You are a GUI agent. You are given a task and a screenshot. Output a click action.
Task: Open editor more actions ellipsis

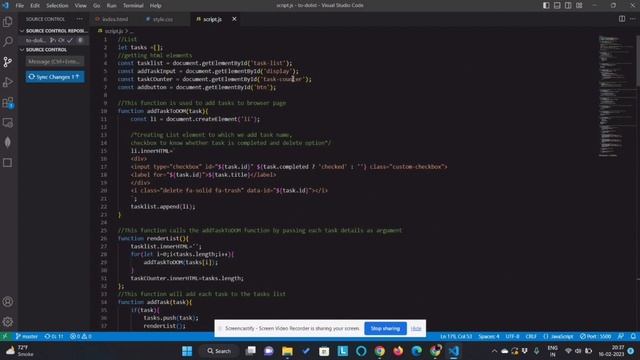632,19
